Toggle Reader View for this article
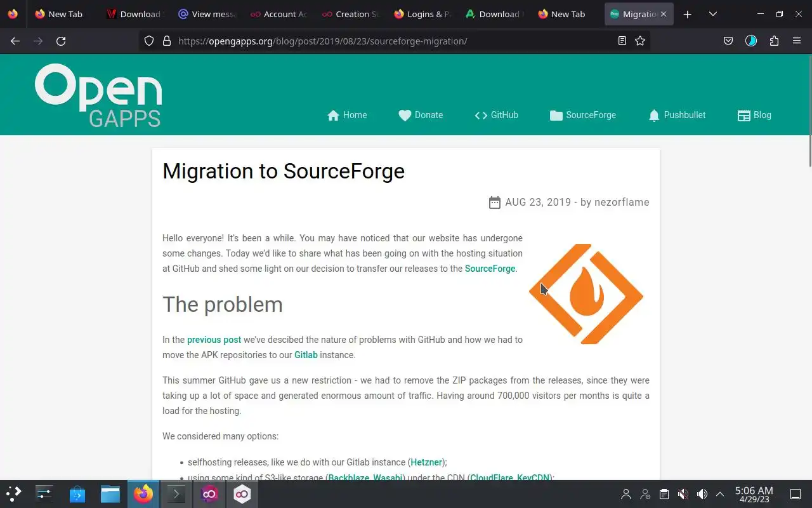The image size is (812, 508). pyautogui.click(x=622, y=41)
